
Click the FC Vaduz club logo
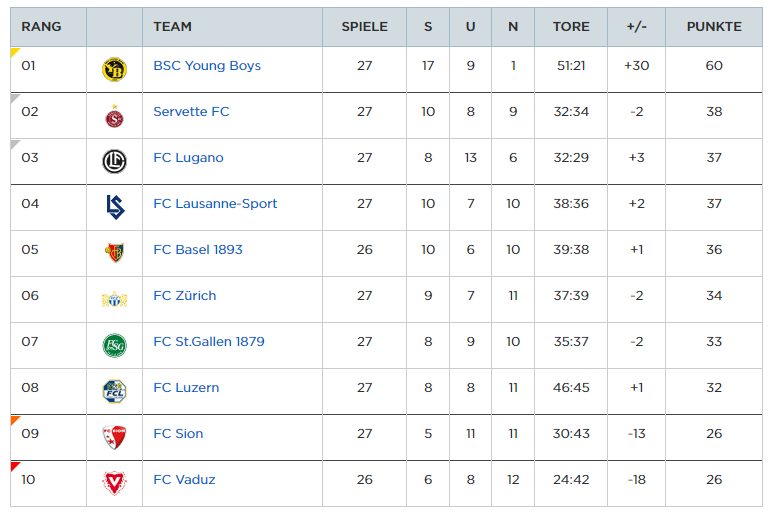click(114, 483)
